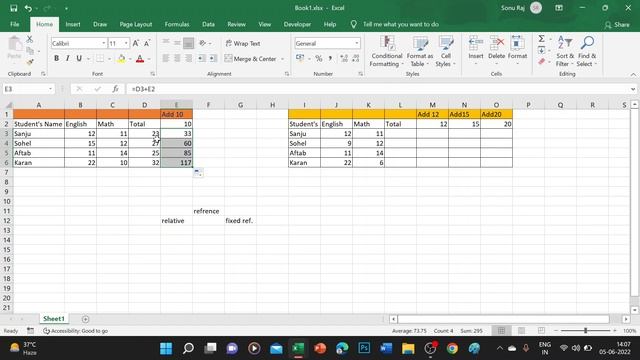Image resolution: width=640 pixels, height=360 pixels.
Task: Increase font size with the larger A
Action: (136, 43)
